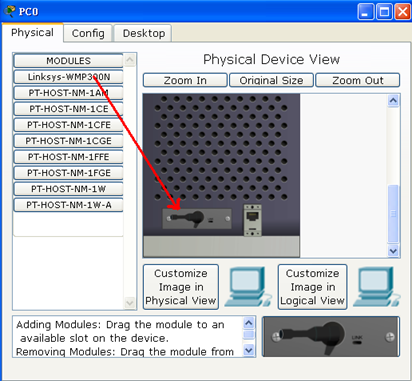Screen dimensions: 412x381
Task: Click the MODULES header button
Action: click(x=68, y=61)
